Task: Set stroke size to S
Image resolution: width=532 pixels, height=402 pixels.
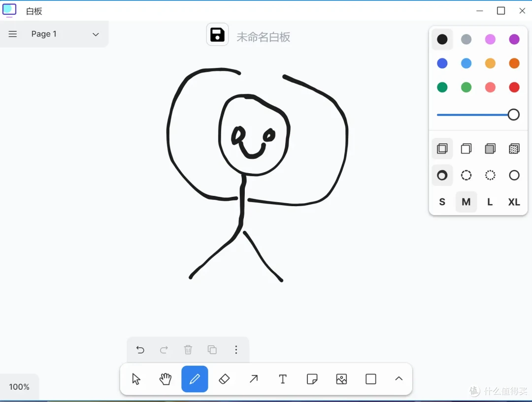Action: [442, 202]
